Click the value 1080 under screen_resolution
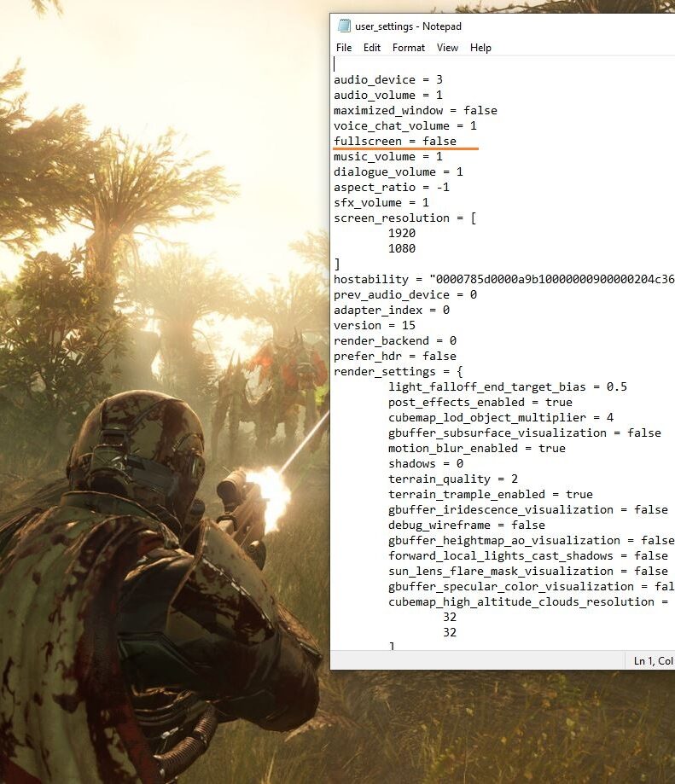Image resolution: width=675 pixels, height=784 pixels. (402, 248)
